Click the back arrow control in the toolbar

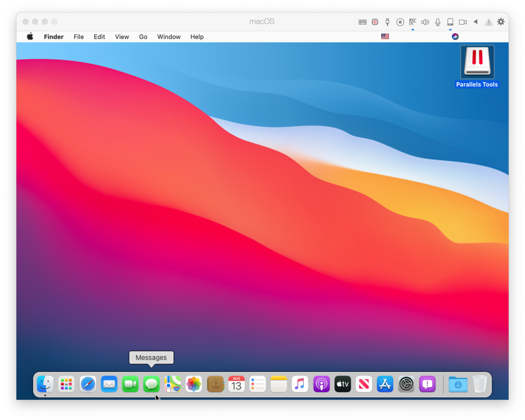(476, 22)
